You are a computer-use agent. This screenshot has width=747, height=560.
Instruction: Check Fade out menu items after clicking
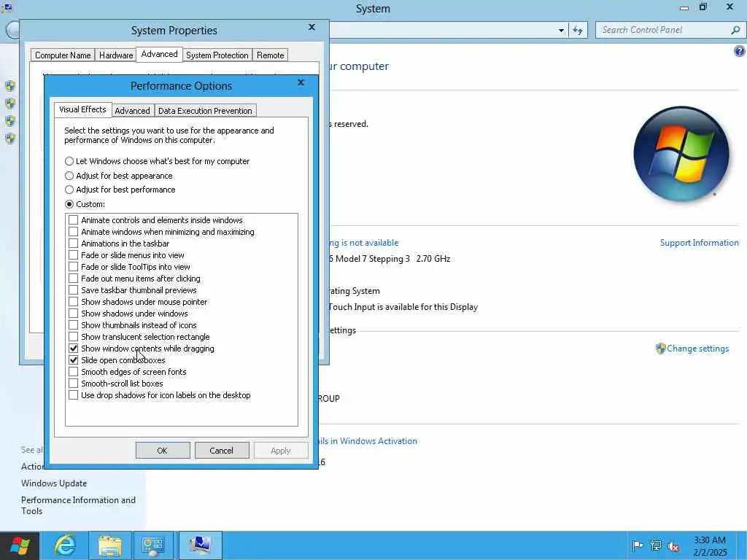(74, 279)
